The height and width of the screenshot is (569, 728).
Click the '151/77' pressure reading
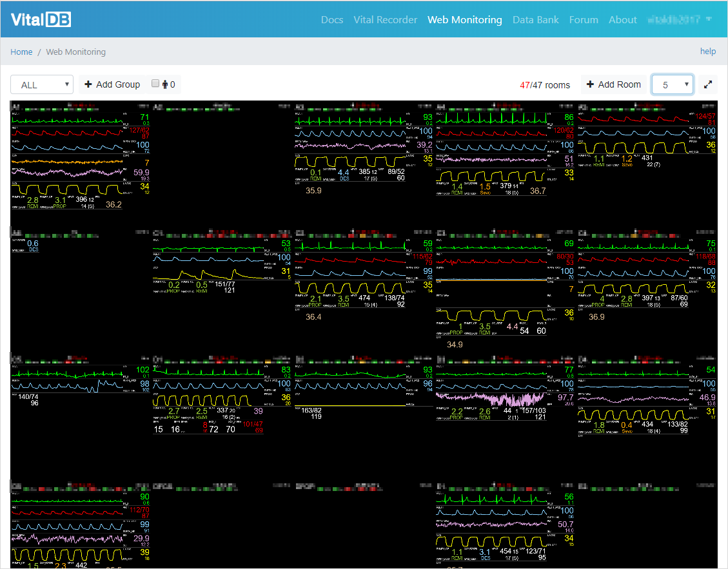225,284
